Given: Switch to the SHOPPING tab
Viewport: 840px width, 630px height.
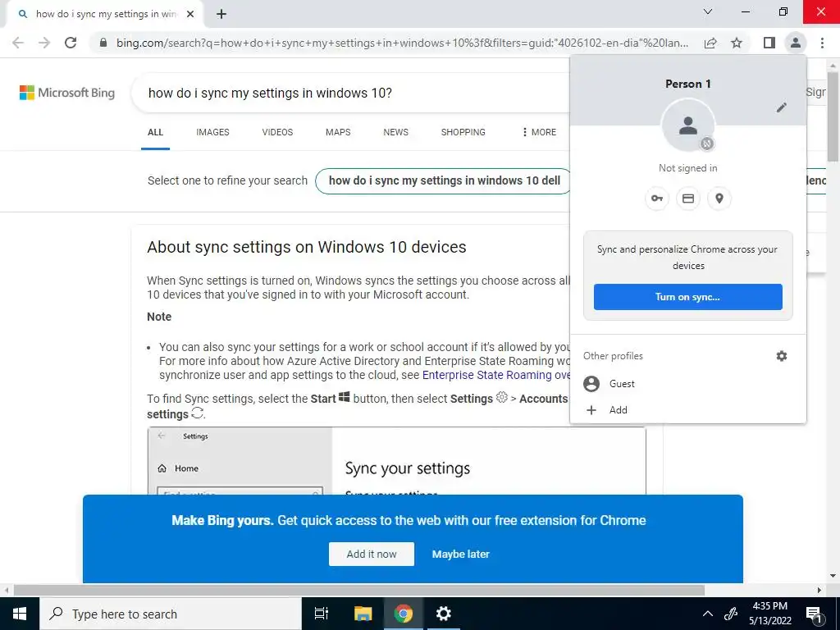Looking at the screenshot, I should pyautogui.click(x=463, y=132).
